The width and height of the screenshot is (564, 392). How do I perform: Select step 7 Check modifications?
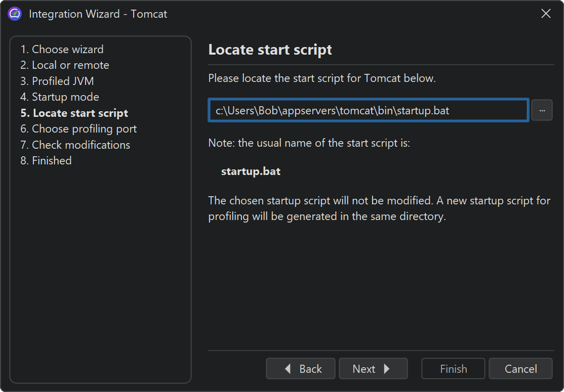(75, 145)
